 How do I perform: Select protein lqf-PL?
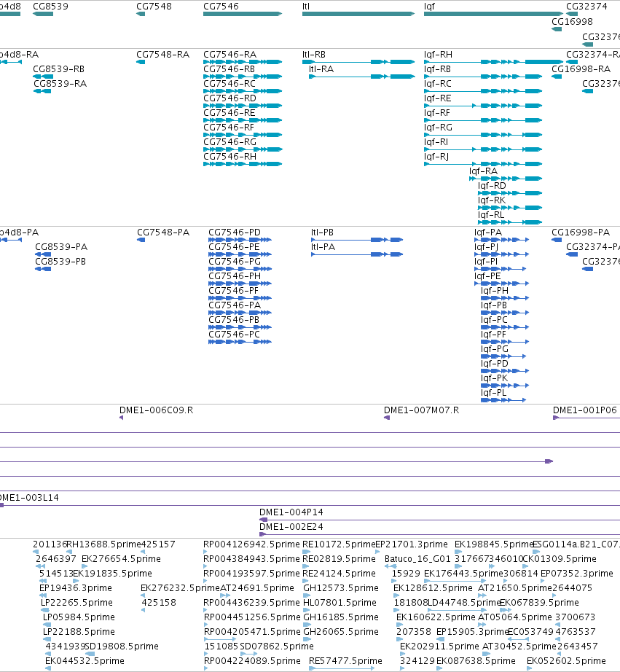(x=503, y=400)
